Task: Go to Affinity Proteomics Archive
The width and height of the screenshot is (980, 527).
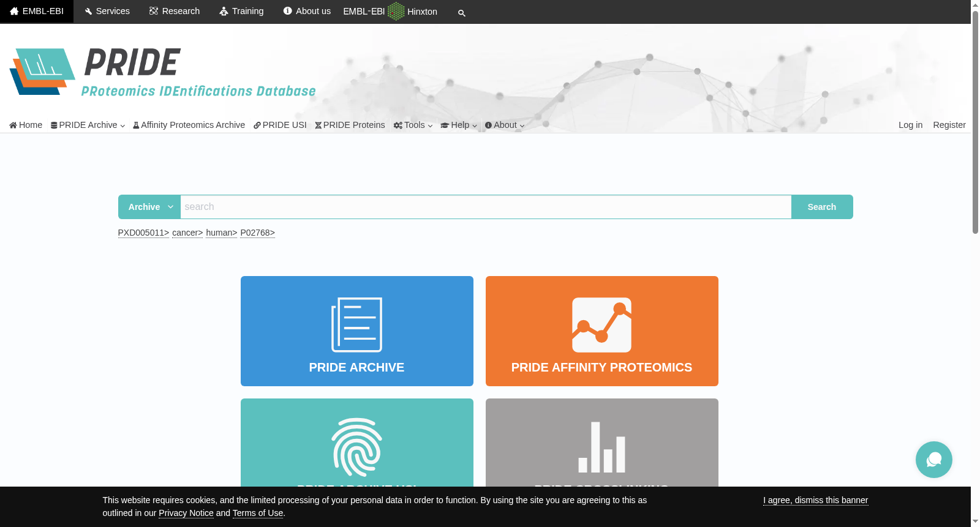Action: 189,125
